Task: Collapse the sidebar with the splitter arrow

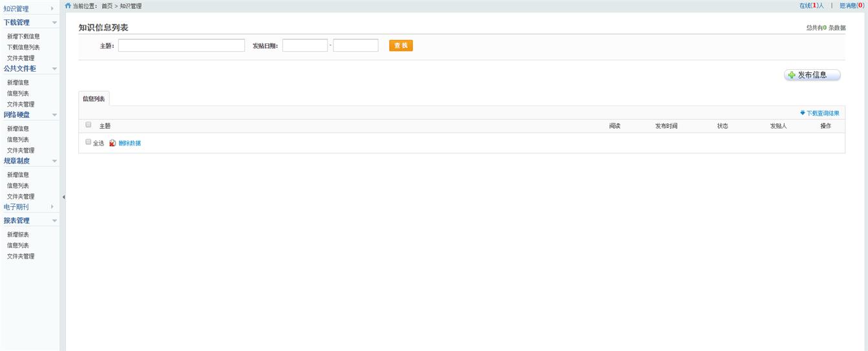Action: [63, 197]
